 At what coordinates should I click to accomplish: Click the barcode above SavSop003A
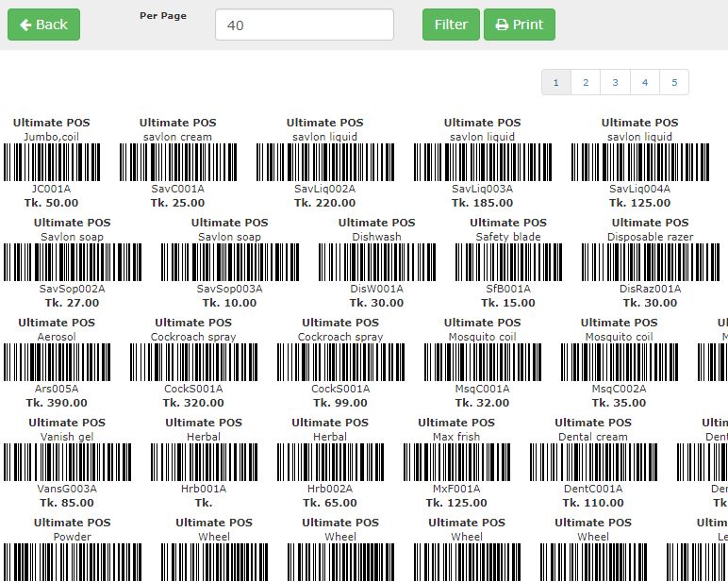(230, 262)
